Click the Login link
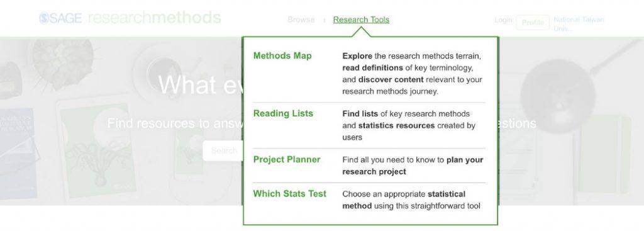This screenshot has height=231, width=644. 503,20
